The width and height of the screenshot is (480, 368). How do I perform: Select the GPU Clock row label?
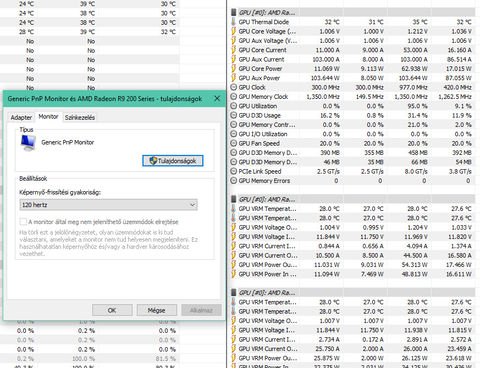pyautogui.click(x=252, y=87)
